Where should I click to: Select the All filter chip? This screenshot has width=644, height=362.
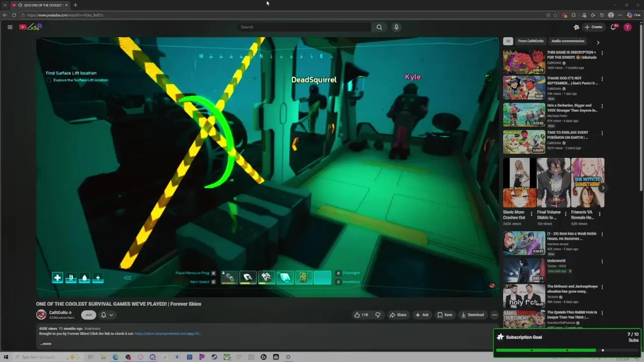(508, 41)
